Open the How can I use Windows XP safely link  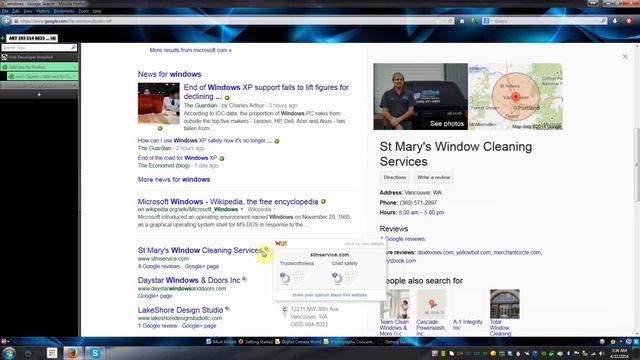pos(204,141)
